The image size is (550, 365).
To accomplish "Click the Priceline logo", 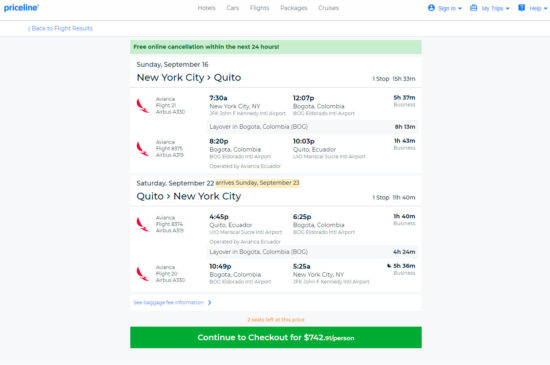I will coord(21,8).
